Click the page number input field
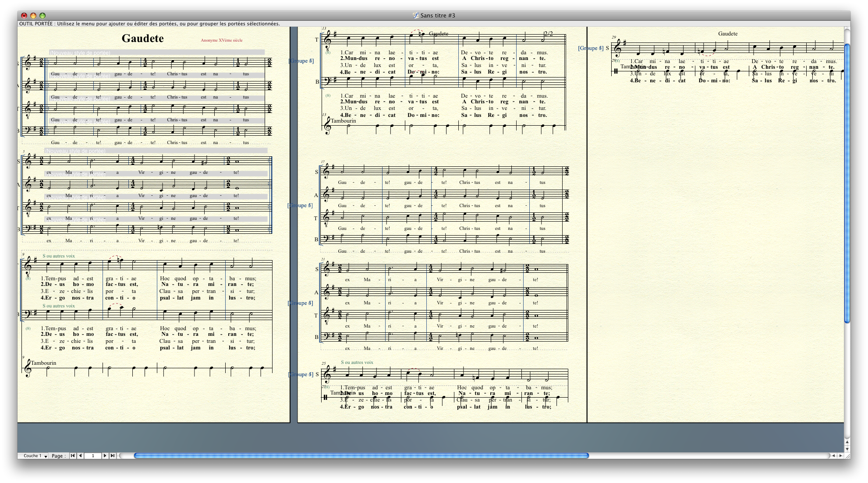Image resolution: width=868 pixels, height=483 pixels. (93, 456)
